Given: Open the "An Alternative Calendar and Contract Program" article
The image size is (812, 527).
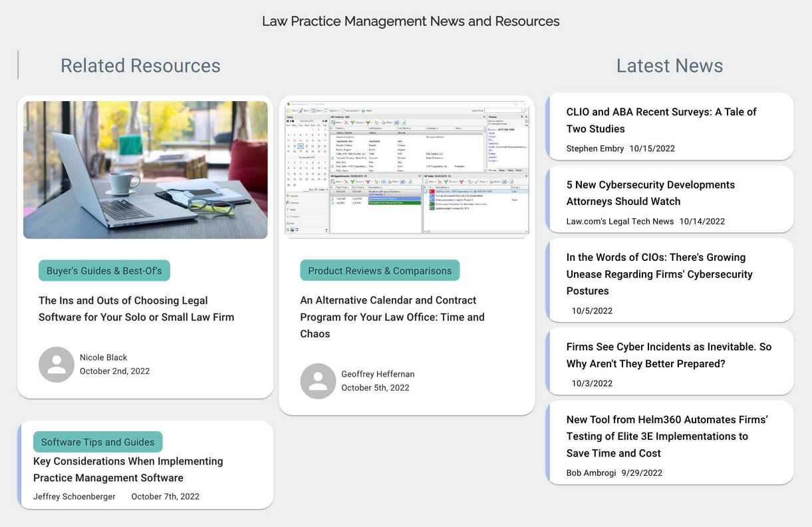Looking at the screenshot, I should click(x=392, y=317).
